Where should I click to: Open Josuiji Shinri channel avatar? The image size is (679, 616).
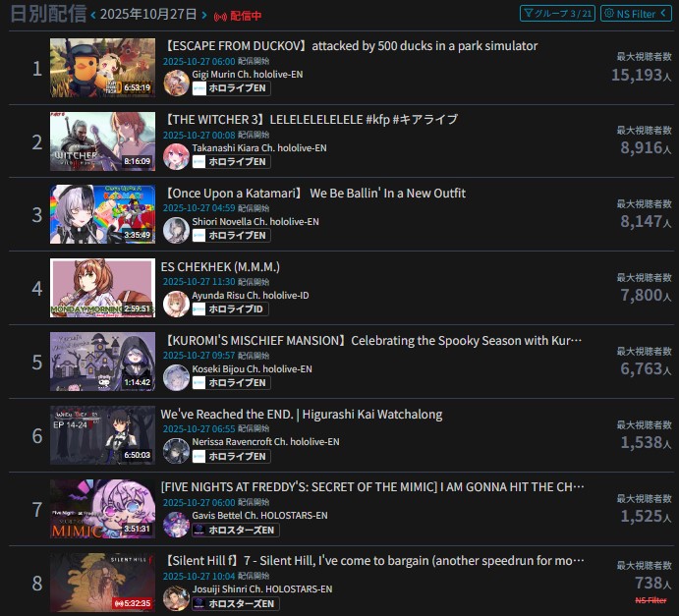pos(176,597)
